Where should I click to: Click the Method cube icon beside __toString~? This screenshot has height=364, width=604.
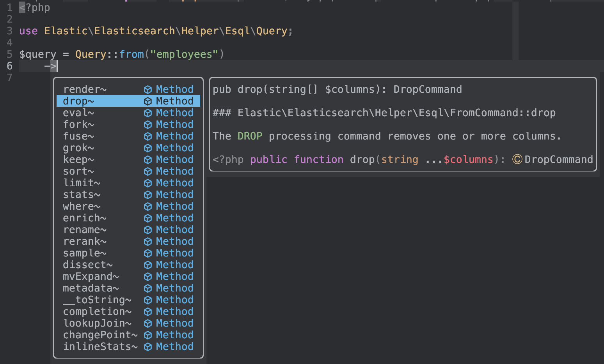[148, 300]
